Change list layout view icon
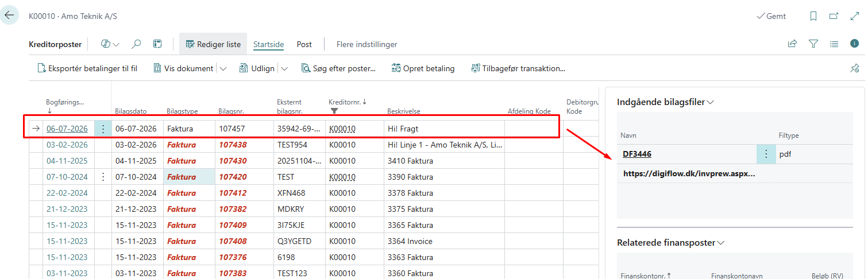Image resolution: width=868 pixels, height=279 pixels. 834,44
